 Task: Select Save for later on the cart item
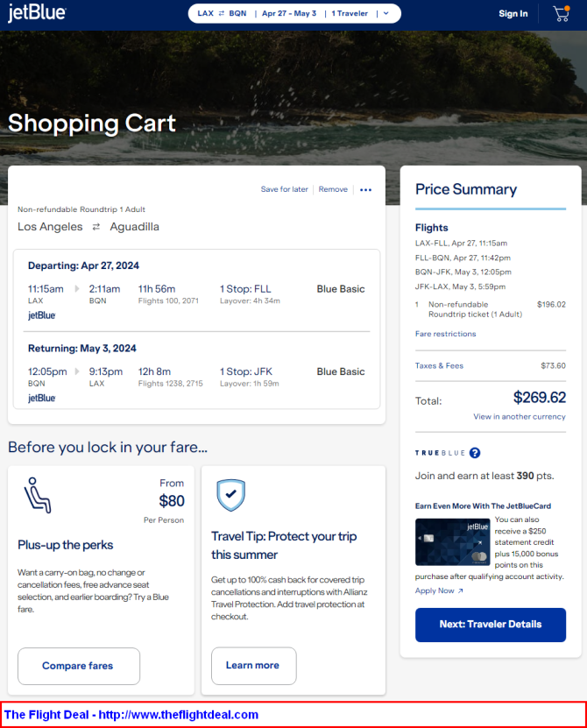pos(284,189)
